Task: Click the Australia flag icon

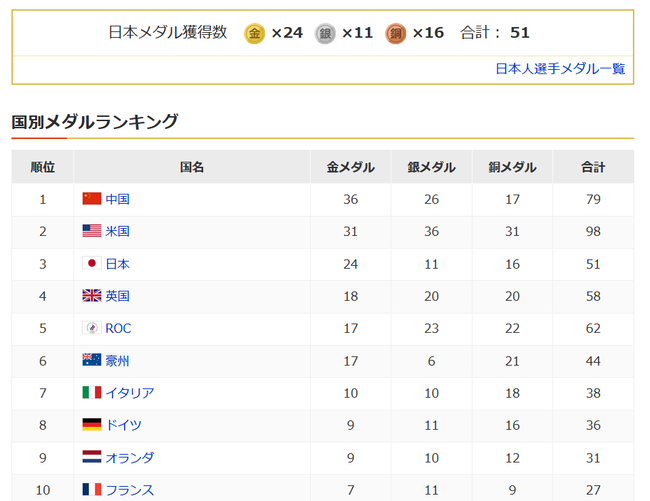Action: (x=92, y=361)
